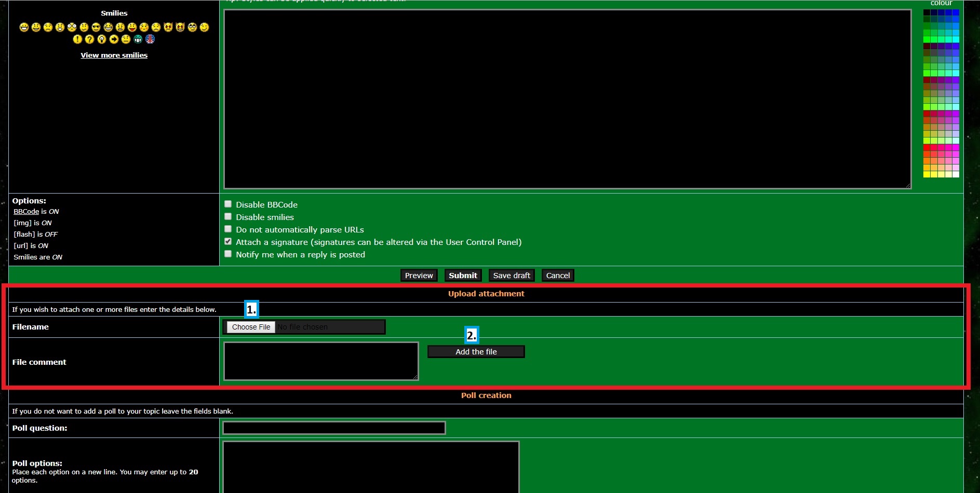
Task: Click Choose File to select an attachment
Action: click(251, 327)
